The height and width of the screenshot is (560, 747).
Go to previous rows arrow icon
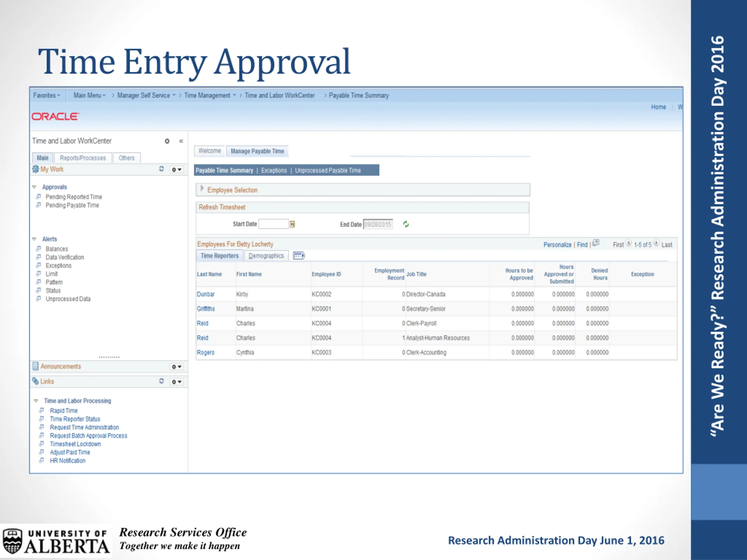point(629,243)
